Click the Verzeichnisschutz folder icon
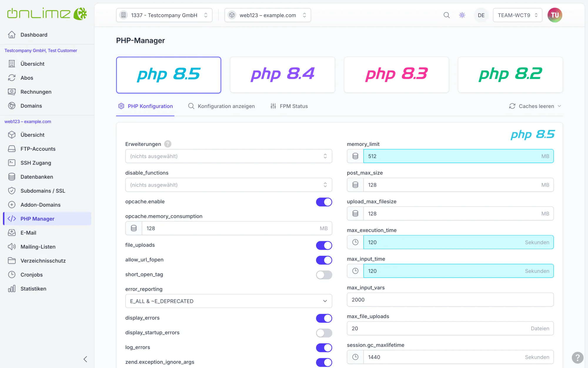The image size is (588, 368). [x=12, y=261]
